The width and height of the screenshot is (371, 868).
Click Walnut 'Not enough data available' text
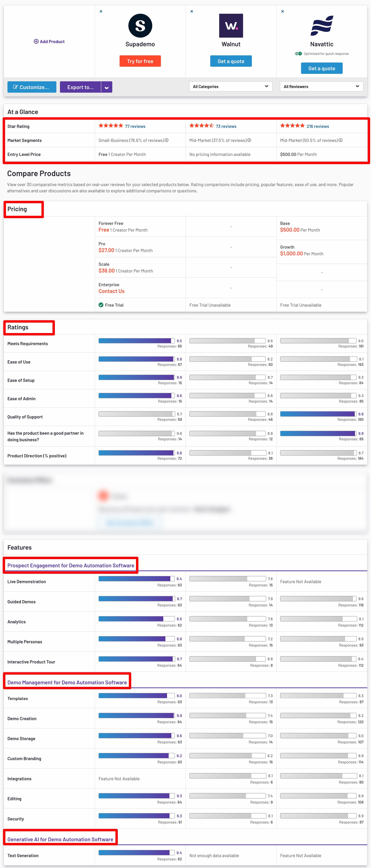click(214, 856)
